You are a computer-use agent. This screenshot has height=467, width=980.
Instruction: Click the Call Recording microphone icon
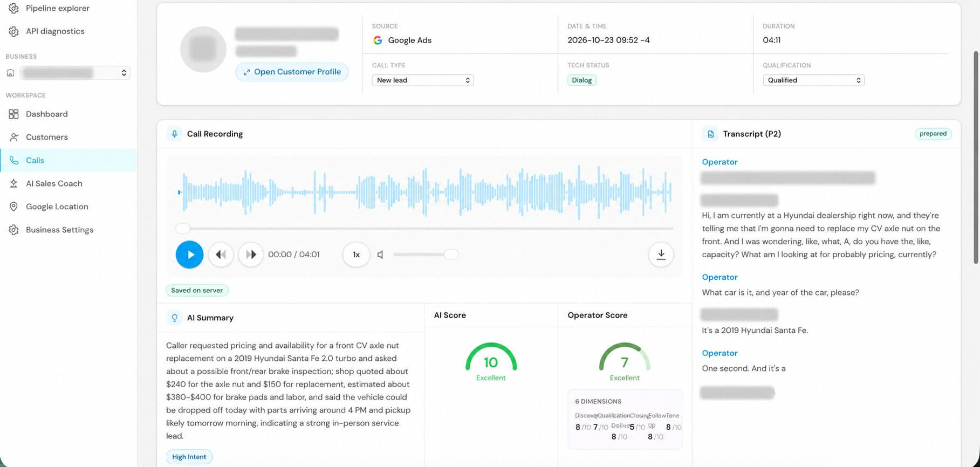point(174,134)
